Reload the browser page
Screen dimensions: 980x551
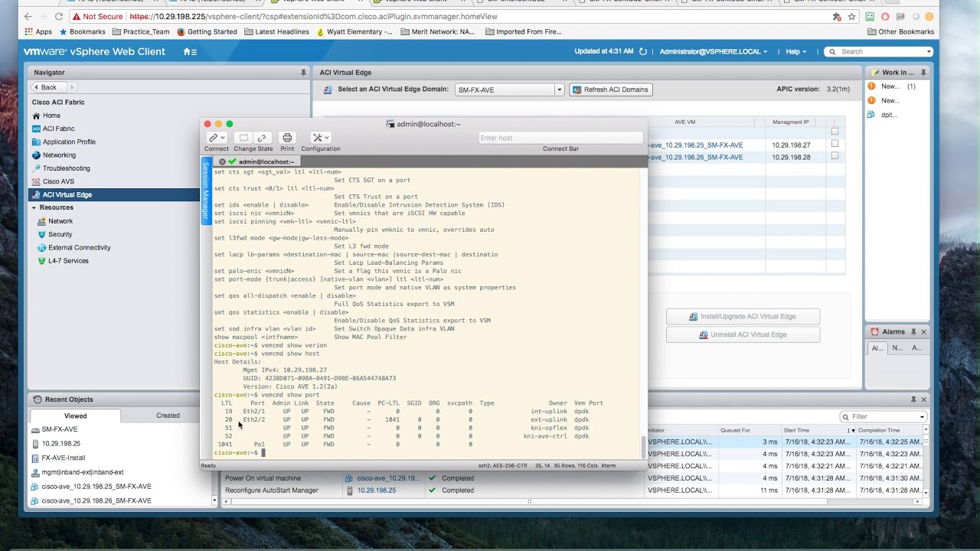(59, 16)
